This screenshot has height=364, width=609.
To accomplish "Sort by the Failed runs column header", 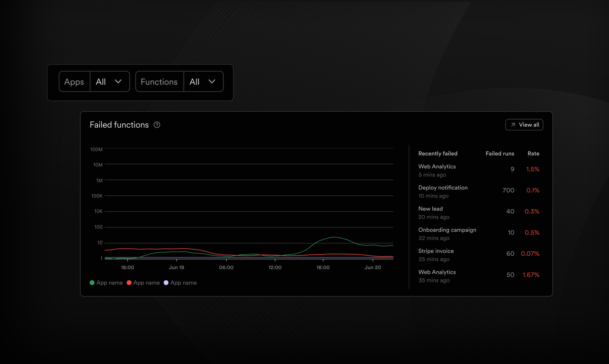I will click(x=500, y=154).
